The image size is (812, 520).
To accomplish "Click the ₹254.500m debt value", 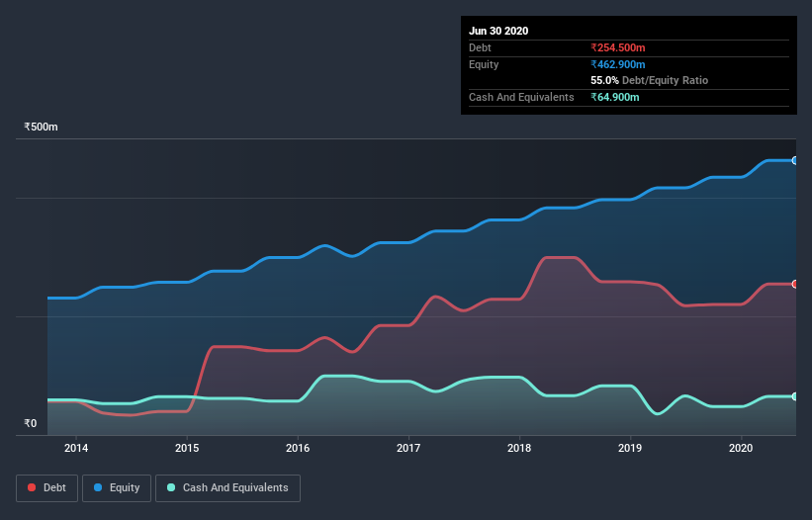I will pos(618,47).
